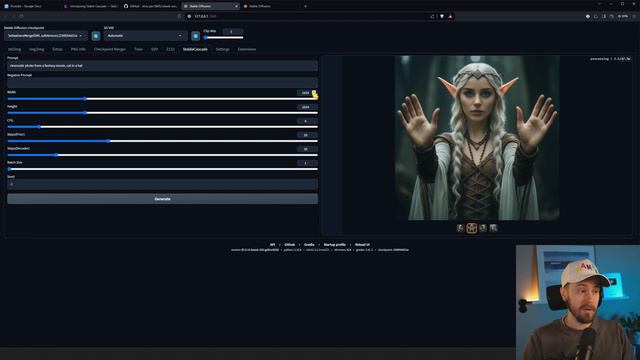Click into the Negative Prompt field
The height and width of the screenshot is (360, 640).
pyautogui.click(x=162, y=82)
